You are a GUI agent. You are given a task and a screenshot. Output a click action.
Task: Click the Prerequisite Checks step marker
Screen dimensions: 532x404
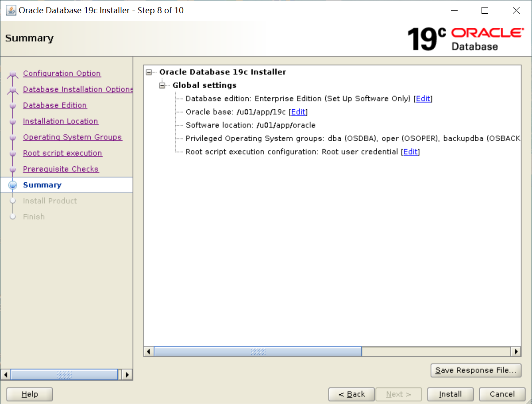pos(13,169)
